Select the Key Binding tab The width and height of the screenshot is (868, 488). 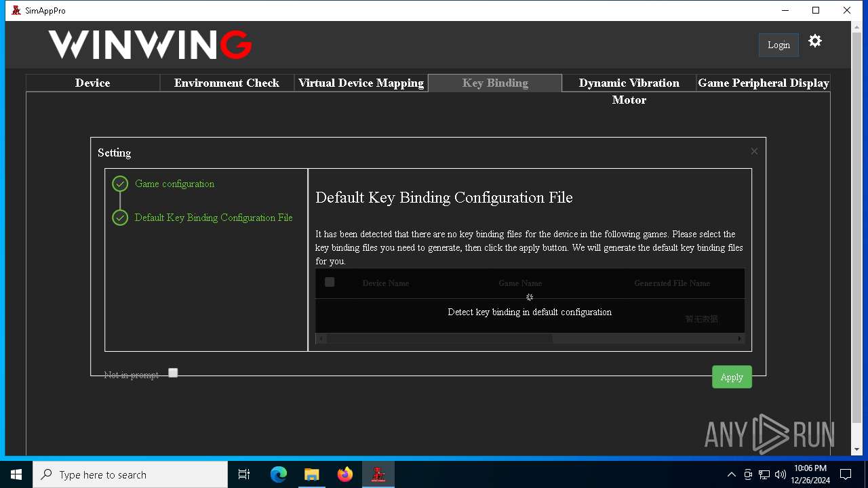pos(495,83)
